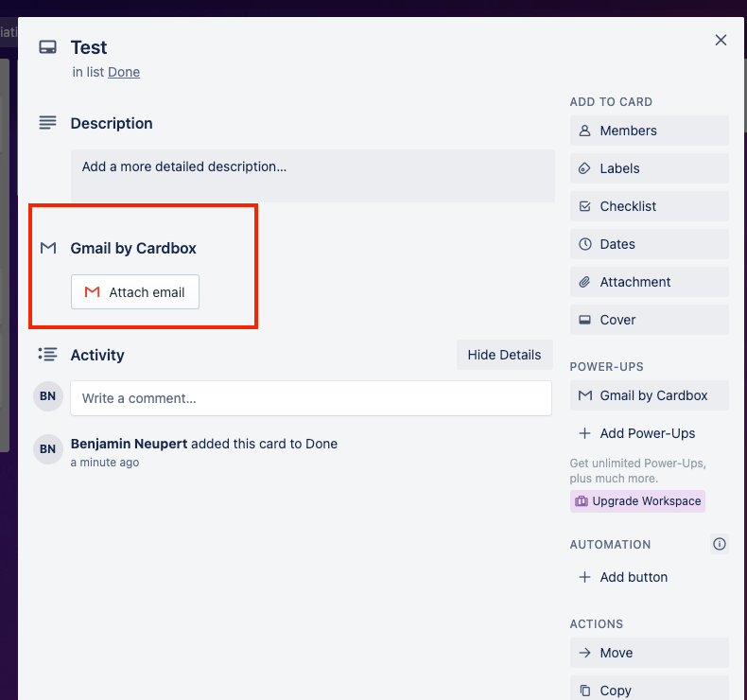Click the 'a minute ago' timestamp
This screenshot has height=700, width=747.
coord(105,463)
